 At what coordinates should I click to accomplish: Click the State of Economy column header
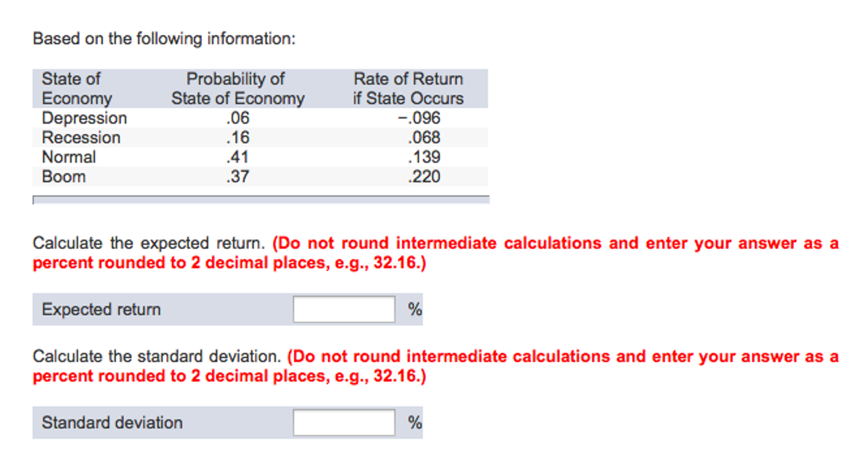(x=76, y=89)
